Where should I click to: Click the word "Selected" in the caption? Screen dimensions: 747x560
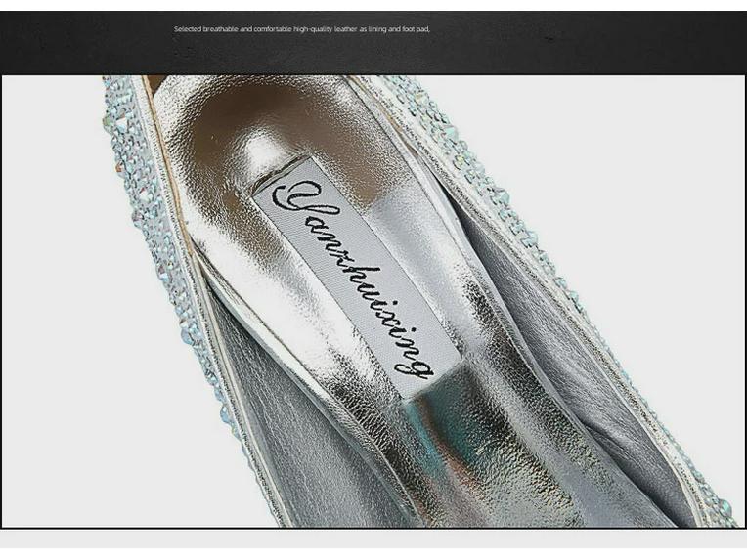[x=188, y=29]
